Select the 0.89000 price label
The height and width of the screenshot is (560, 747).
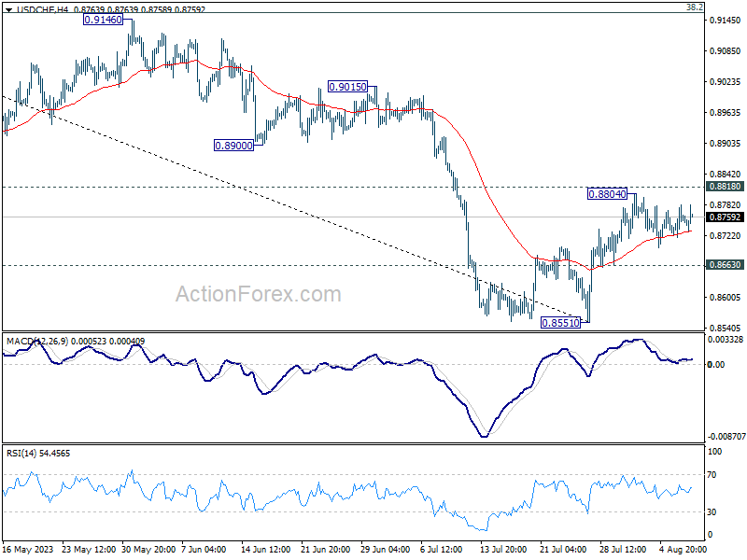click(233, 146)
